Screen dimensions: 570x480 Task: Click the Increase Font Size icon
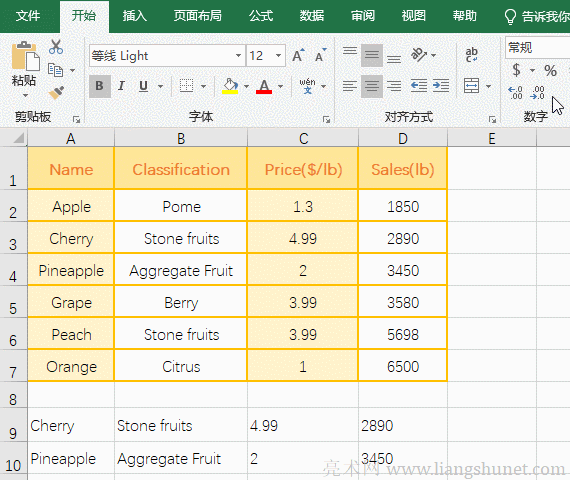pos(298,56)
